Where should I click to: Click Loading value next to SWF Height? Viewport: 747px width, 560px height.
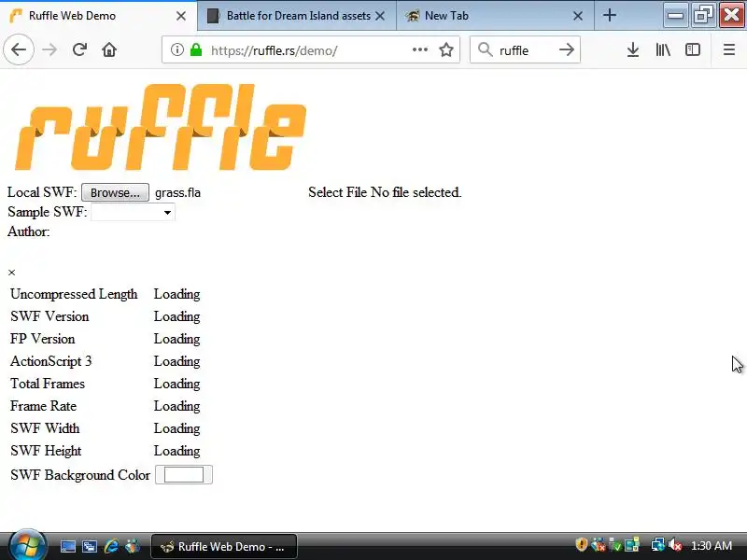[176, 451]
